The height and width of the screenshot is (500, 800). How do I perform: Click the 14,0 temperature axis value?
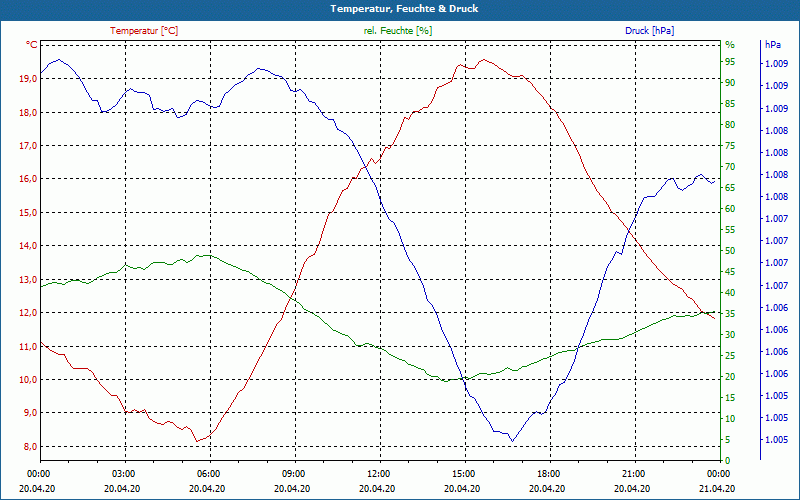[28, 245]
